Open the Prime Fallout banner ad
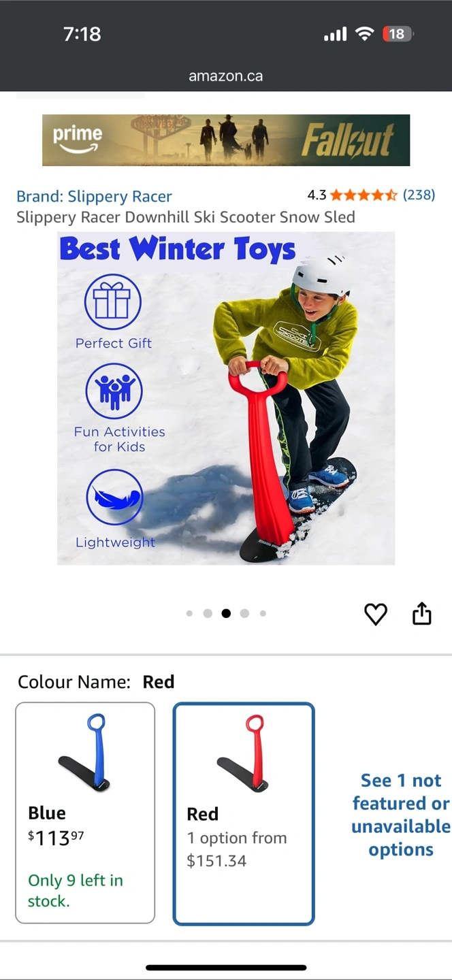This screenshot has width=452, height=980. tap(226, 140)
